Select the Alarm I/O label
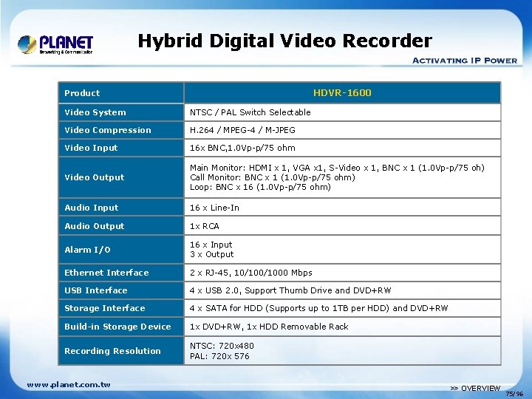Image resolution: width=532 pixels, height=399 pixels. coord(87,250)
